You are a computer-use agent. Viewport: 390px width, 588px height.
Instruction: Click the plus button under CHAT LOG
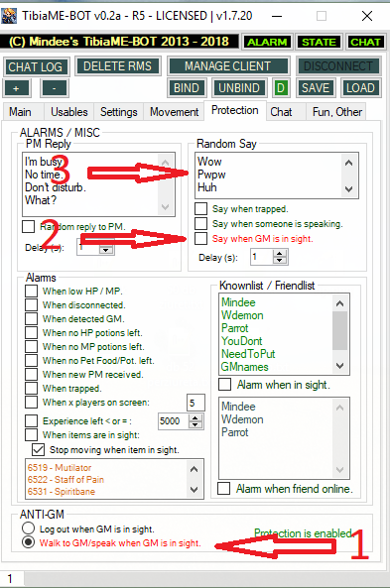click(x=16, y=88)
